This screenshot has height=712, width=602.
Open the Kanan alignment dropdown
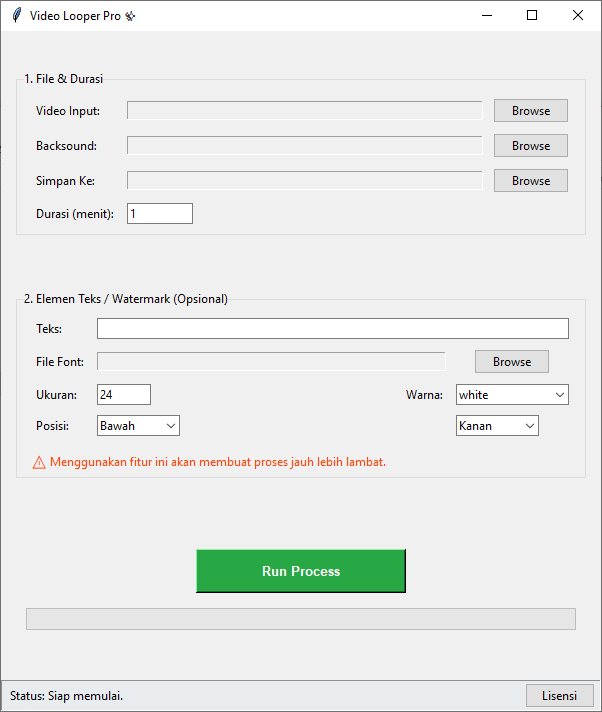click(497, 426)
